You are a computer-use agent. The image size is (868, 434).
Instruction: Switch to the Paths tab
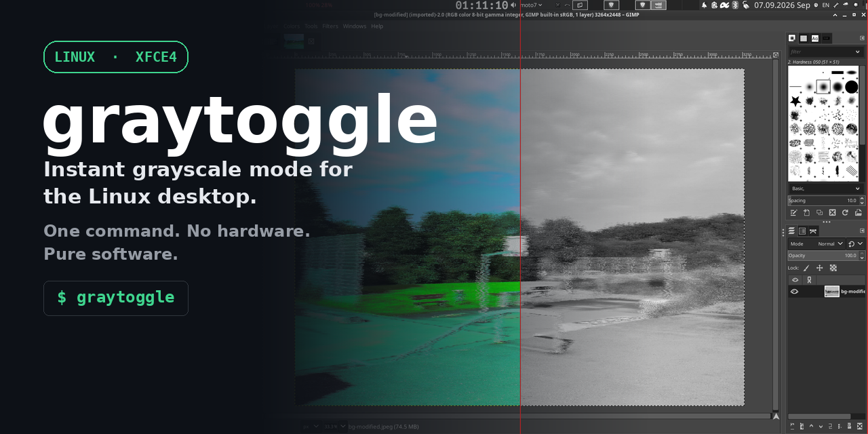812,231
